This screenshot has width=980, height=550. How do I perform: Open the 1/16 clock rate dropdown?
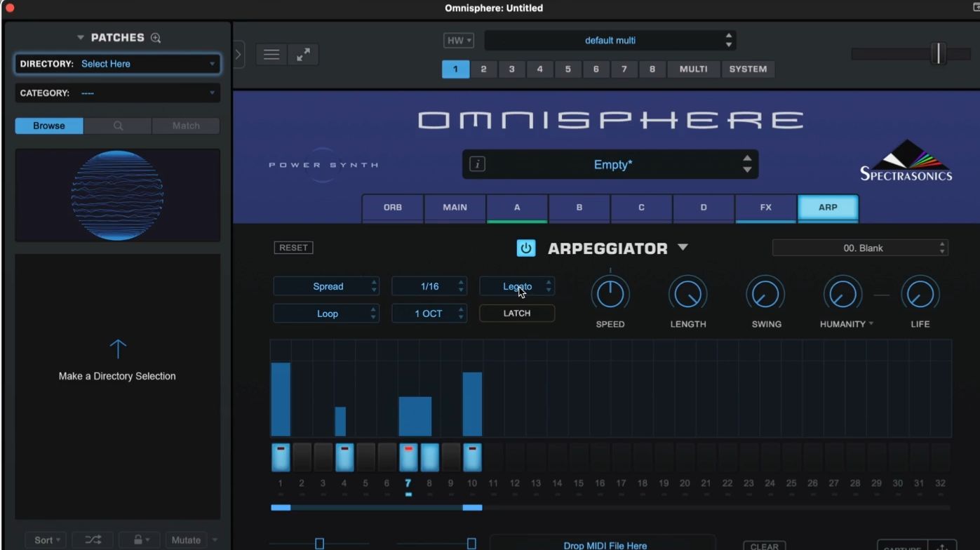(x=429, y=286)
